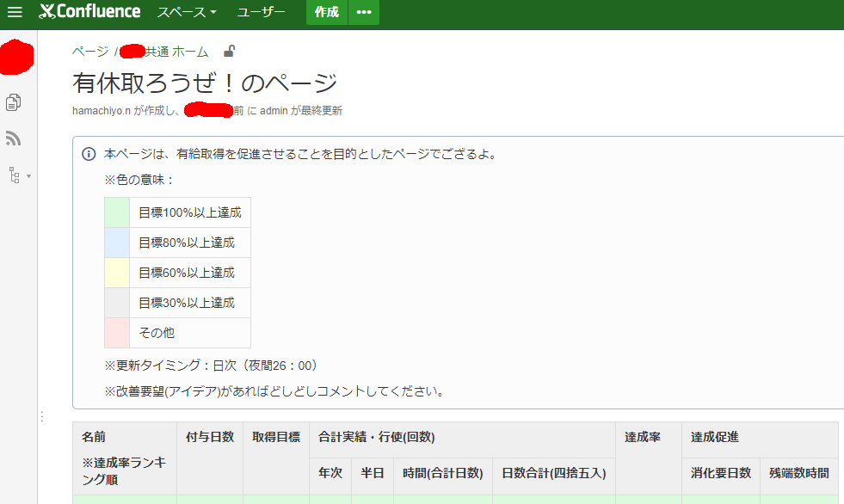Viewport: 844px width, 504px height.
Task: Click the text 目標60%以上達成
Action: 187,273
